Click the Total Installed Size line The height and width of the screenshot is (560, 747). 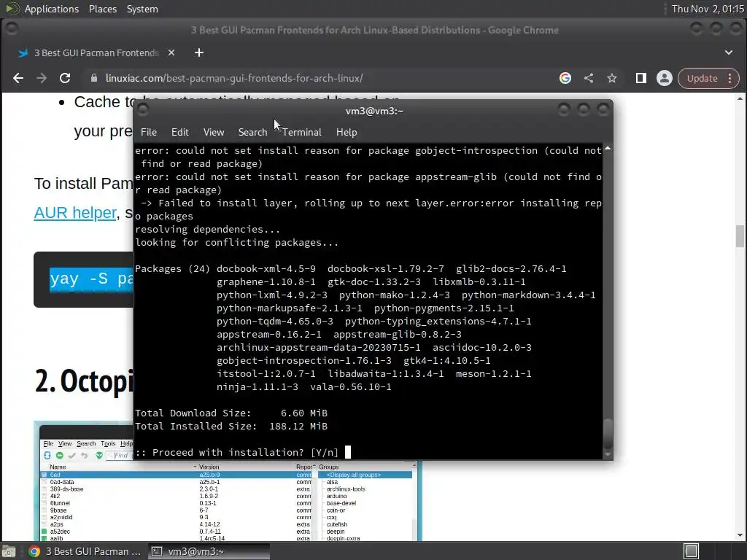[x=231, y=426]
